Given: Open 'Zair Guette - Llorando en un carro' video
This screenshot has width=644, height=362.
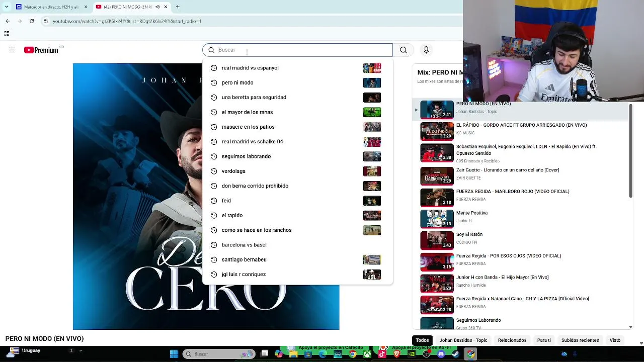Looking at the screenshot, I should [x=508, y=170].
